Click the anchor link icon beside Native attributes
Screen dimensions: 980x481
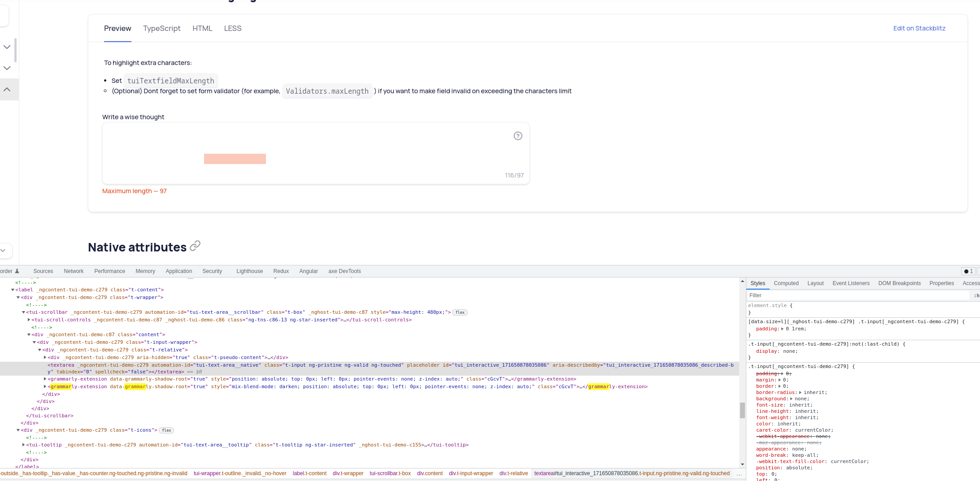[195, 246]
